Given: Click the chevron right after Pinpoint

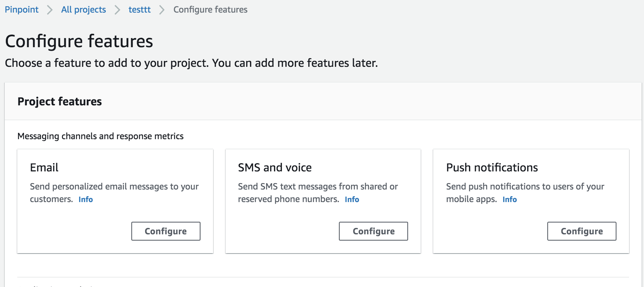Looking at the screenshot, I should click(50, 10).
